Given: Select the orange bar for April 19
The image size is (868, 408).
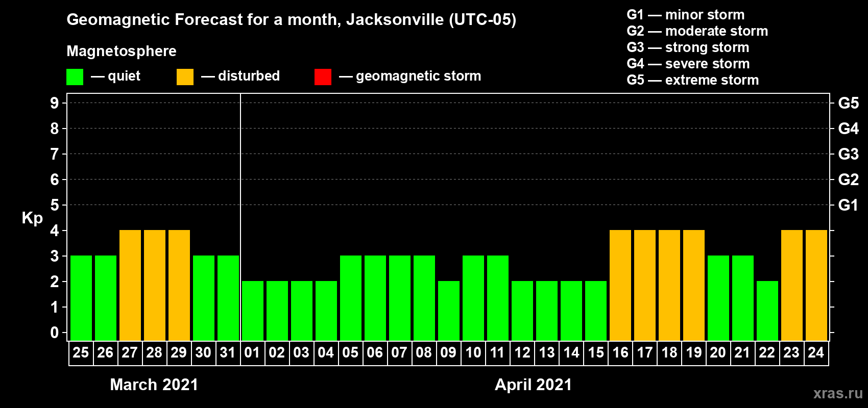Looking at the screenshot, I should click(694, 285).
